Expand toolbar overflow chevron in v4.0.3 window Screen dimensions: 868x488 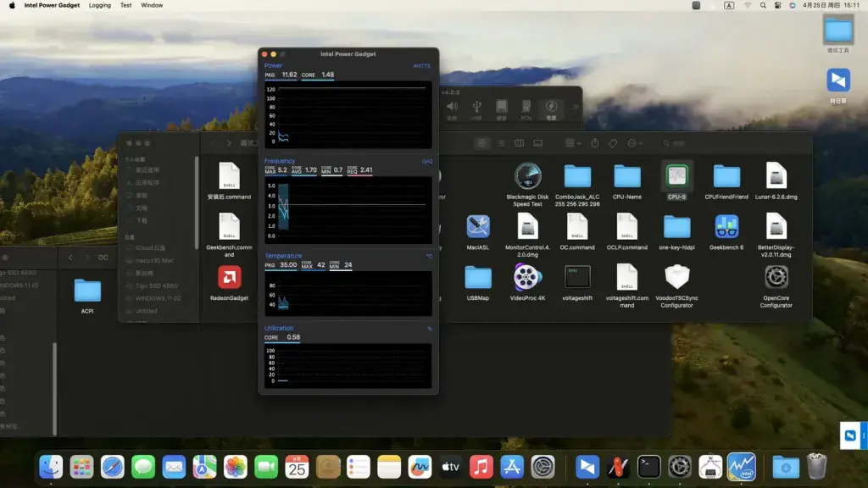point(576,106)
